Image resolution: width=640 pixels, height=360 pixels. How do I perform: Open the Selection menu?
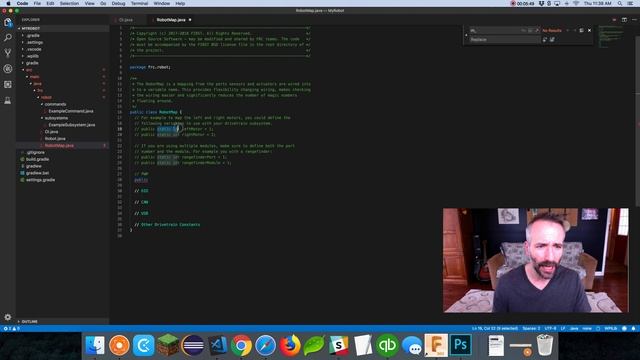69,3
